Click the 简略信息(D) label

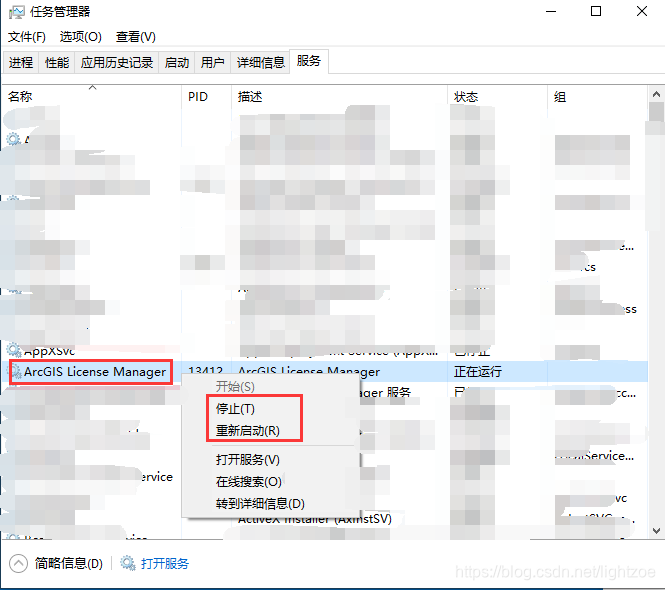[x=69, y=563]
